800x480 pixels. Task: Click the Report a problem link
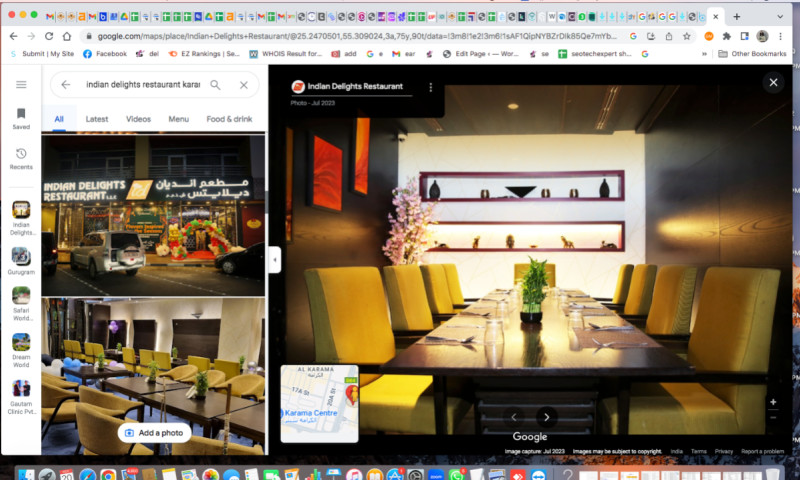tap(762, 452)
